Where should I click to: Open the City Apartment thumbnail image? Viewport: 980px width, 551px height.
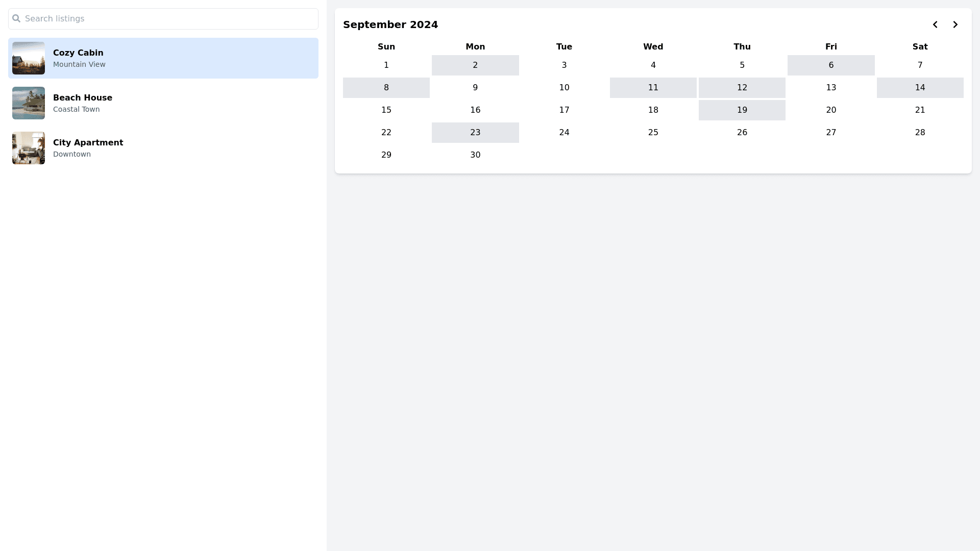[x=29, y=148]
